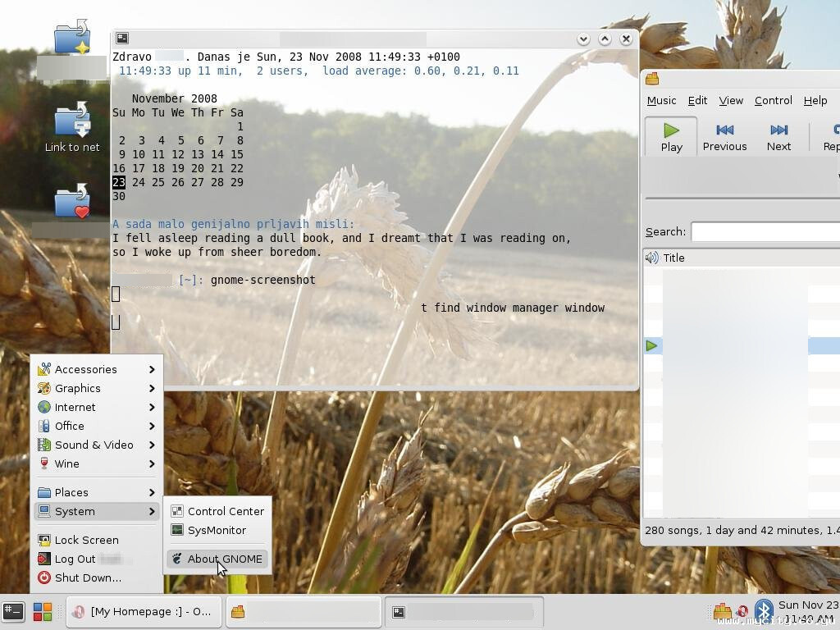Click the orange Rhythmbox tray icon
This screenshot has height=630, width=840.
[721, 610]
